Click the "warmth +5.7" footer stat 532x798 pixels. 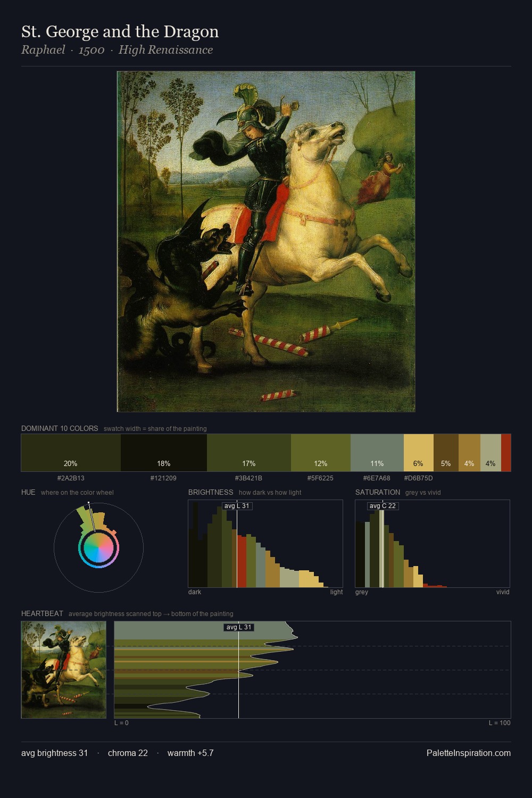click(190, 753)
